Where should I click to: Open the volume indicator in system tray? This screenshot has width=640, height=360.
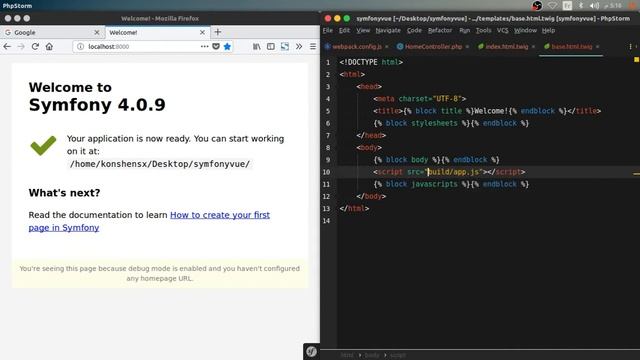pos(594,5)
